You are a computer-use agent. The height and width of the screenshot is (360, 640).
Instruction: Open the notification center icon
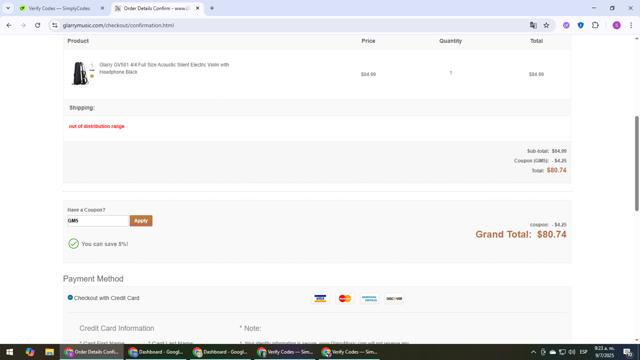pos(628,352)
